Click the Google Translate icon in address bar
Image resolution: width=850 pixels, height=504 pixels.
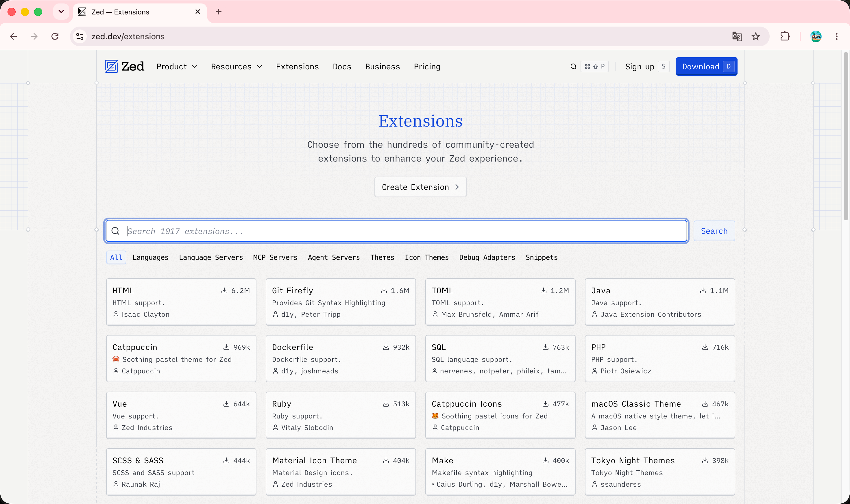pyautogui.click(x=737, y=36)
